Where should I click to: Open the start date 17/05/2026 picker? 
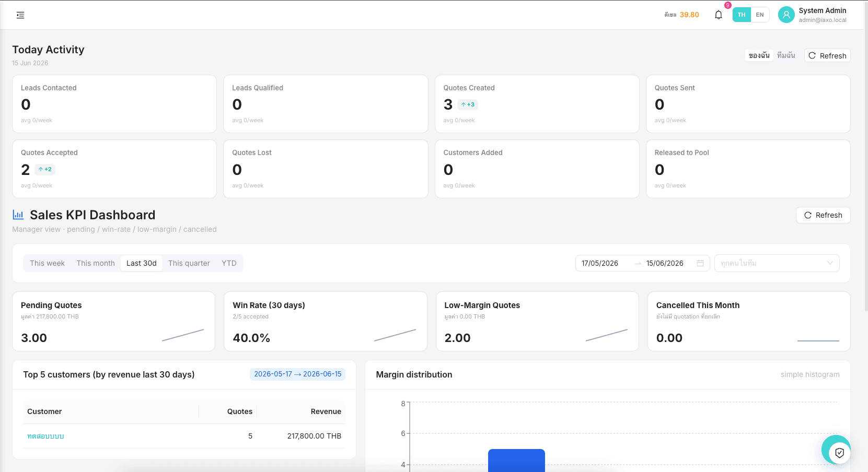pyautogui.click(x=600, y=263)
